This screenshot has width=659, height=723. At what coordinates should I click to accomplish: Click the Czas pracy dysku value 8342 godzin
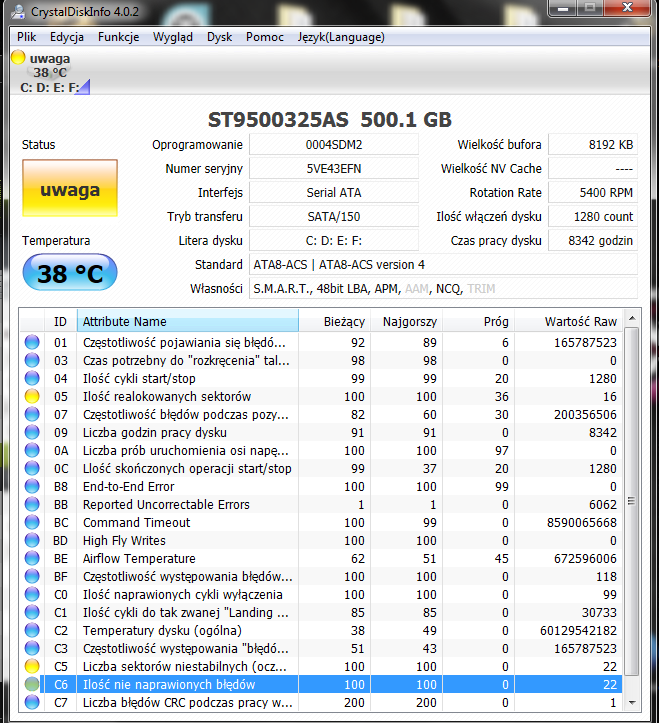(x=593, y=240)
